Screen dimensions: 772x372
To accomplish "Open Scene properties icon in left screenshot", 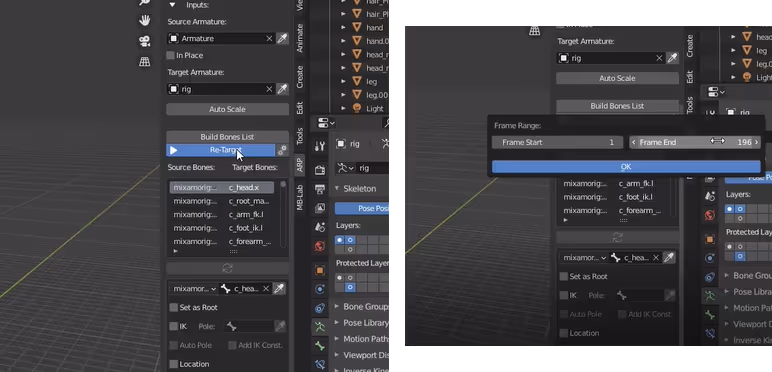I will [x=320, y=227].
